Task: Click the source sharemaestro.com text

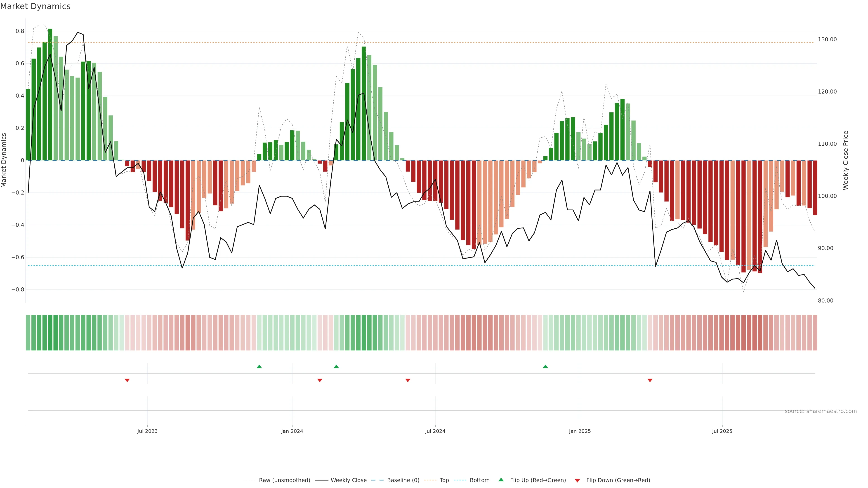Action: coord(821,411)
